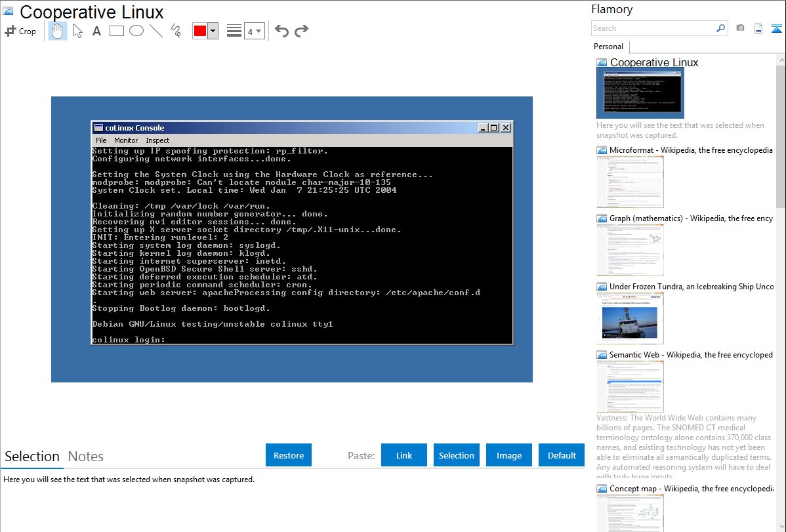Click 'Semantic Web - Wikipedia' title

[x=691, y=355]
